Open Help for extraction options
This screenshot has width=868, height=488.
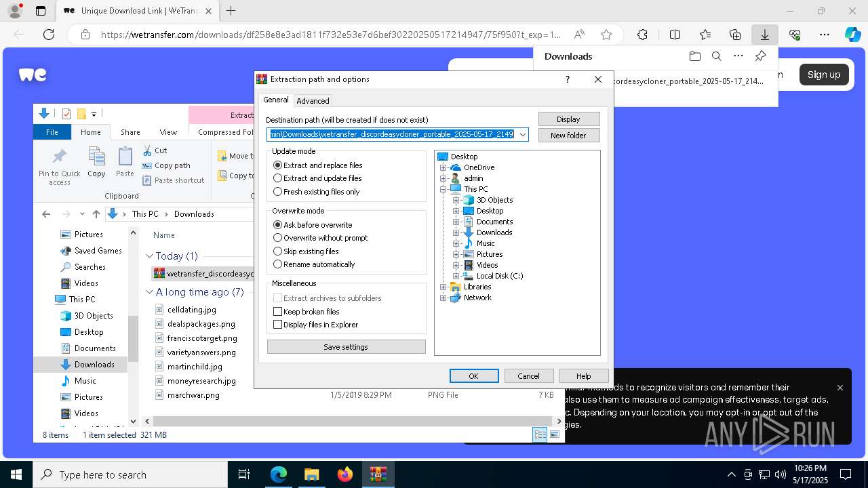click(x=584, y=376)
